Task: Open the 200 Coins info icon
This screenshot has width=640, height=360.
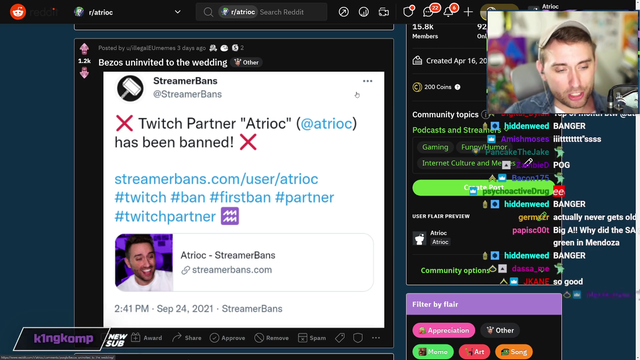Action: [x=458, y=87]
